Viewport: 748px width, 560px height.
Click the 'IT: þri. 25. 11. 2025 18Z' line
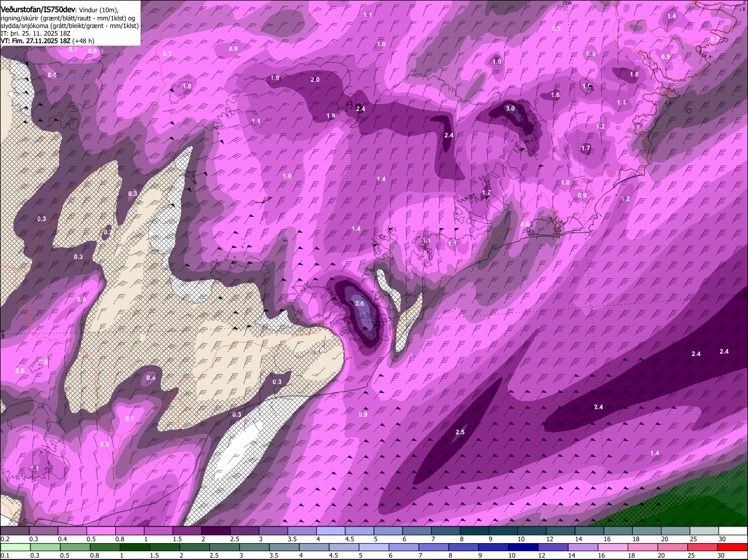(35, 33)
